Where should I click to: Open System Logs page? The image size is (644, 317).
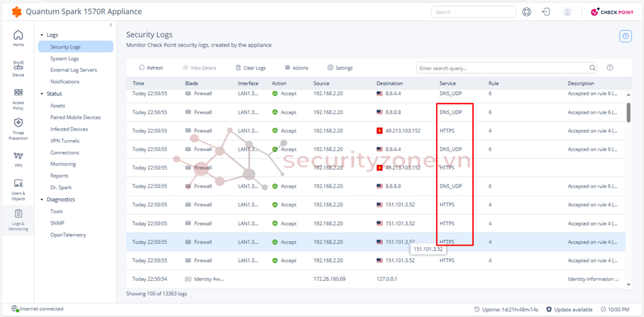(65, 58)
